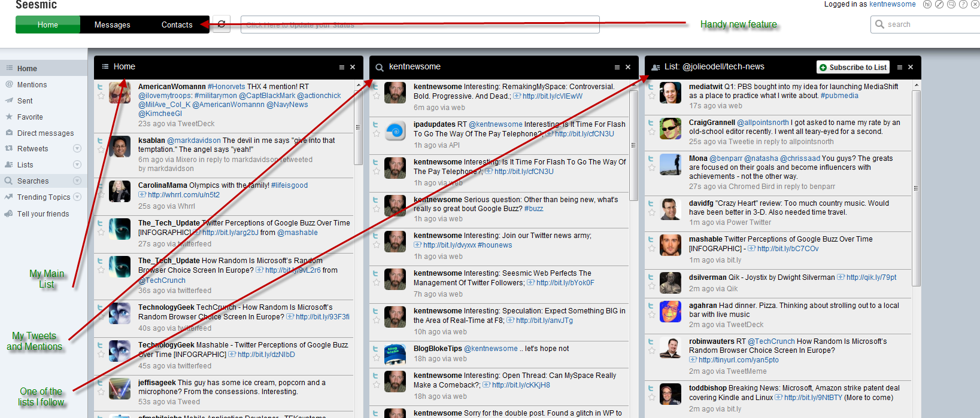Open options menu of kentnewsome column

point(617,67)
